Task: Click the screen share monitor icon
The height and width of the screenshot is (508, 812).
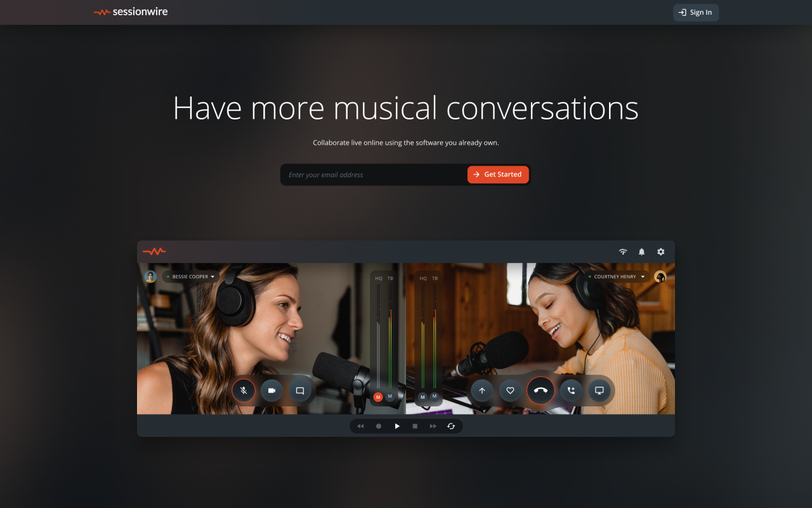Action: [x=599, y=391]
